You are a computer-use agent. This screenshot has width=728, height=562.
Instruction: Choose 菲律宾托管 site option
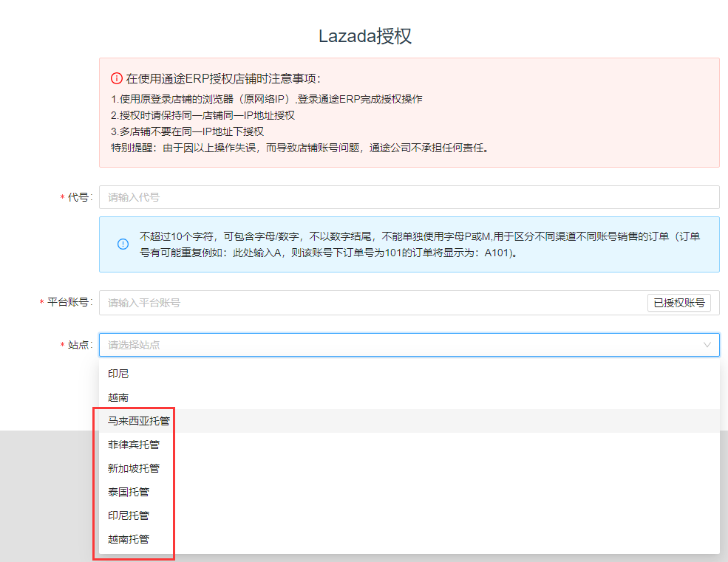pos(409,445)
